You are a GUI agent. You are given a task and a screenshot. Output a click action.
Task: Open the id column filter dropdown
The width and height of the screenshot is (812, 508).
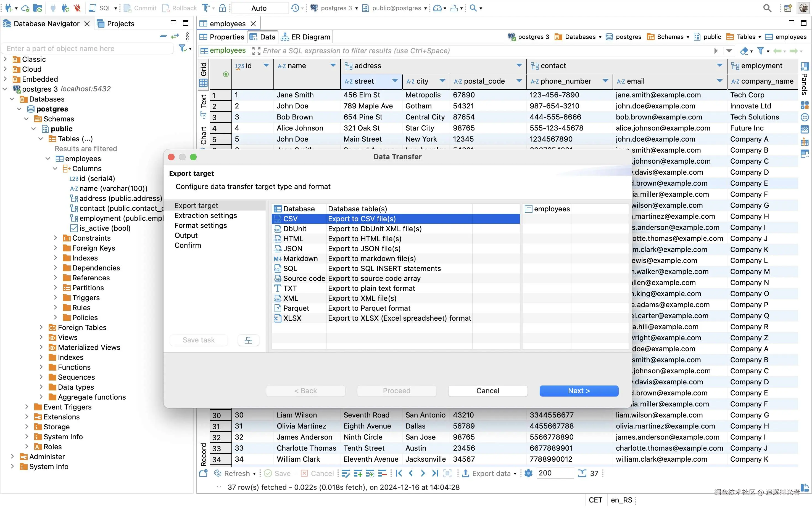[266, 65]
